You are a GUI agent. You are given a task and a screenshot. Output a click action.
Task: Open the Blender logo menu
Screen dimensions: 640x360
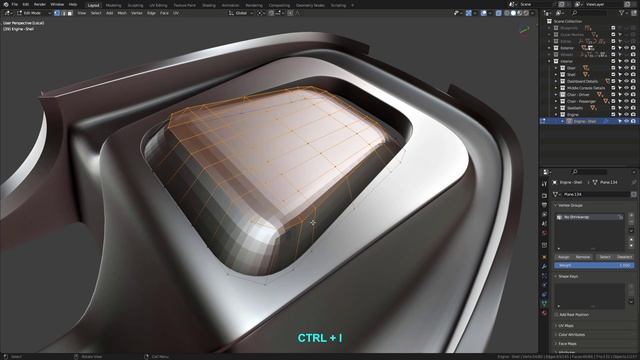[6, 4]
